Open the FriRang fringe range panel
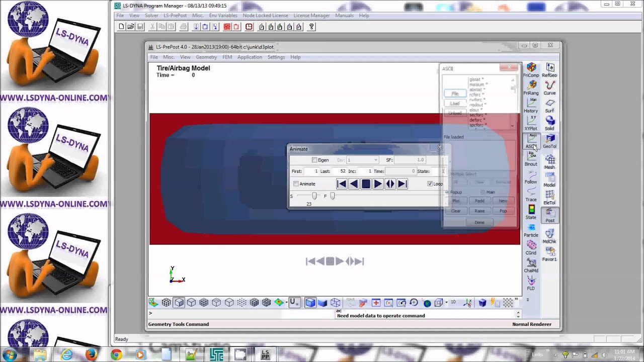 coord(531,87)
